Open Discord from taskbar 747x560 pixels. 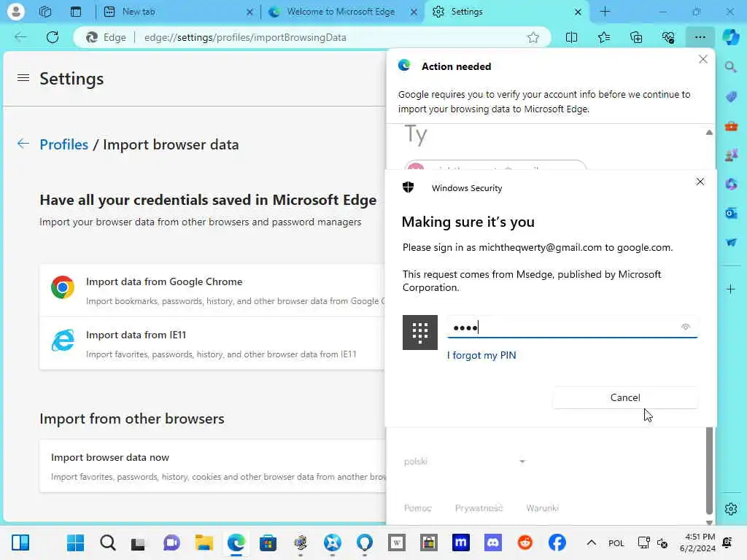coord(492,542)
